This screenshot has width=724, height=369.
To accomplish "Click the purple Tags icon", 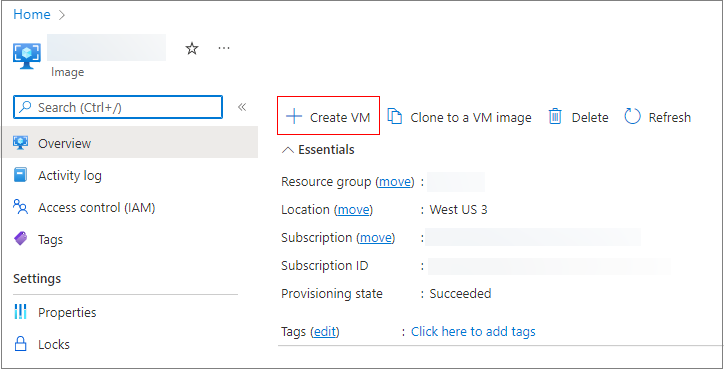I will coord(21,239).
